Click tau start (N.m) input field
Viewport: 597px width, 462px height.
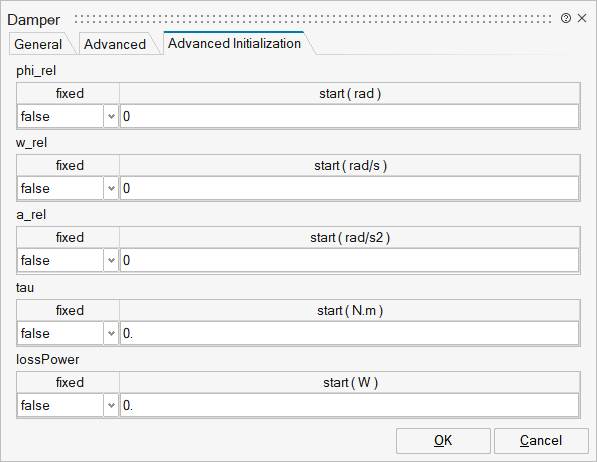point(350,334)
